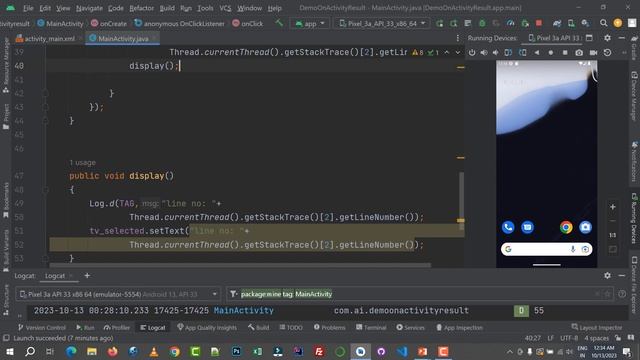
Task: Open the Navigate menu
Action: [x=89, y=8]
